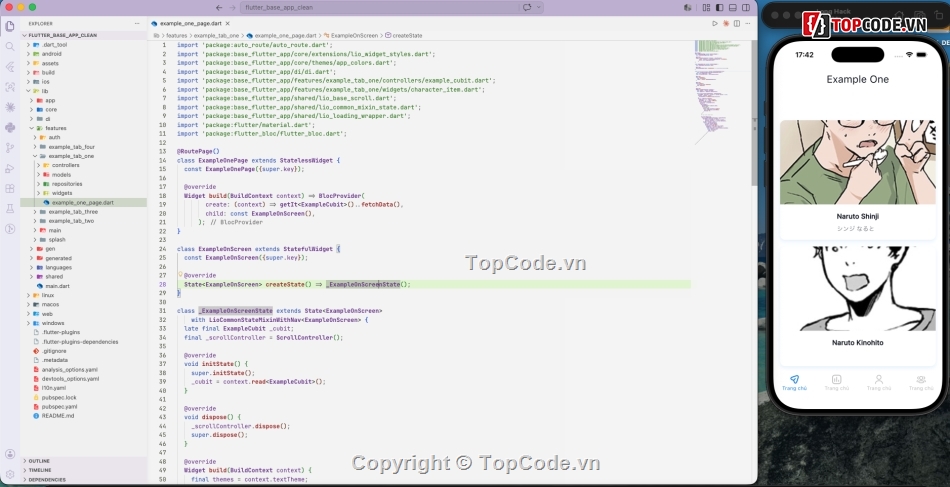Screen dimensions: 950x487
Task: Open the Source Control view
Action: click(x=10, y=148)
